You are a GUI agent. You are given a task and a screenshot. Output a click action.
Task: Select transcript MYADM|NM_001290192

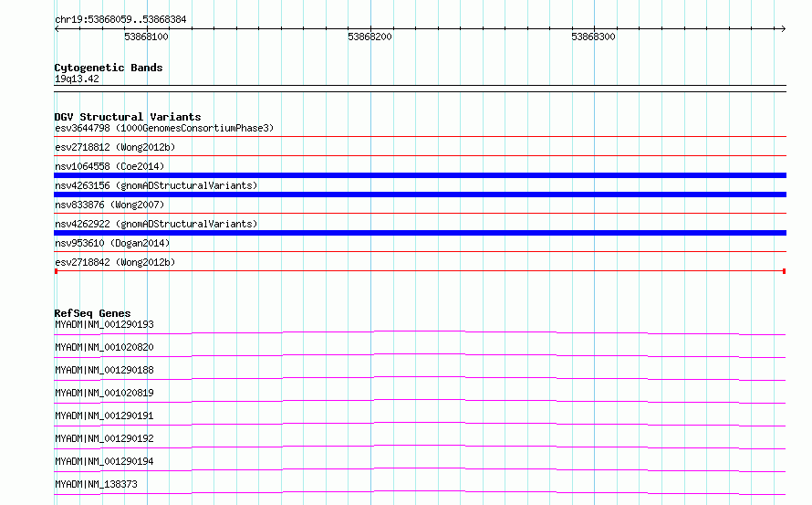click(x=104, y=438)
